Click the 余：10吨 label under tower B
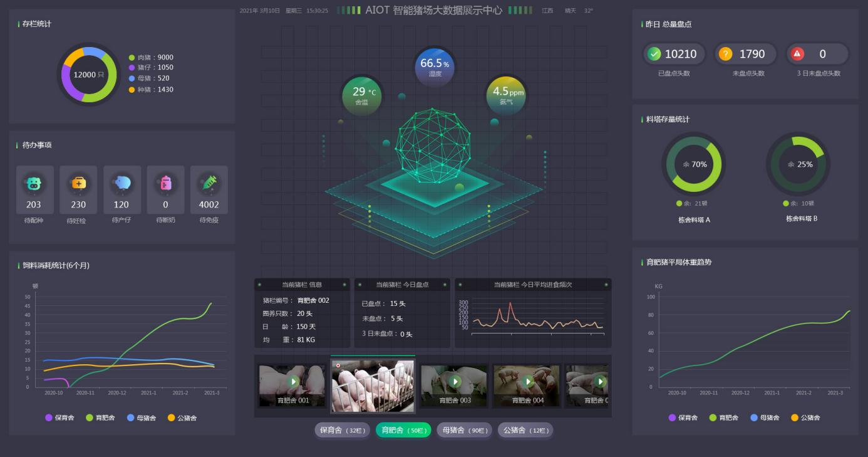868x457 pixels. coord(798,203)
